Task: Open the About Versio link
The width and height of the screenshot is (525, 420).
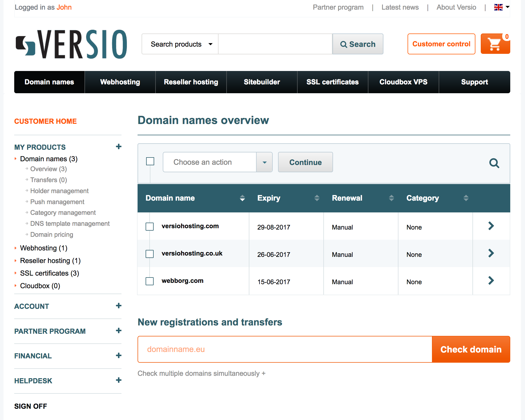Action: coord(456,7)
